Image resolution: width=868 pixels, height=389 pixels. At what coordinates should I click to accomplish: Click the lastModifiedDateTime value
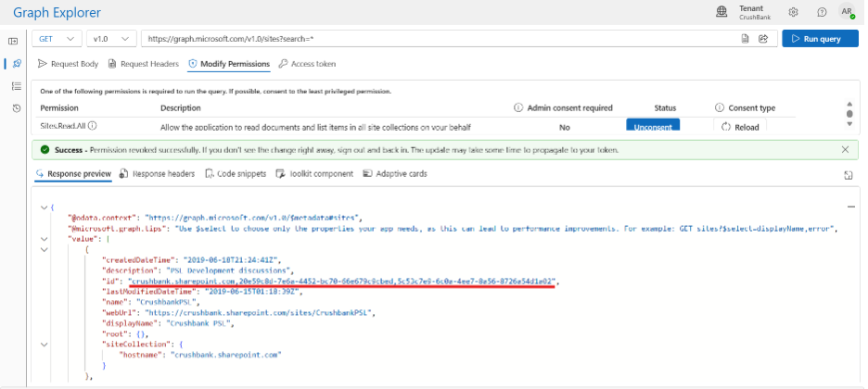[x=253, y=292]
